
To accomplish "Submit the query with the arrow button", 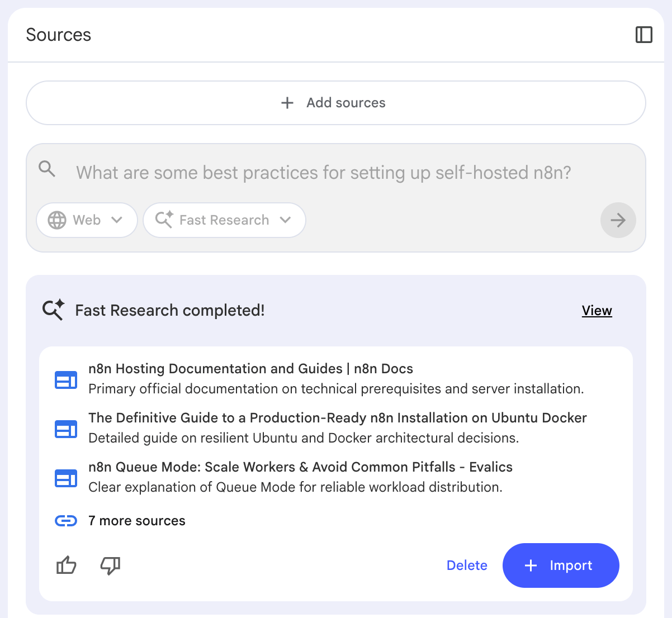I will point(618,220).
